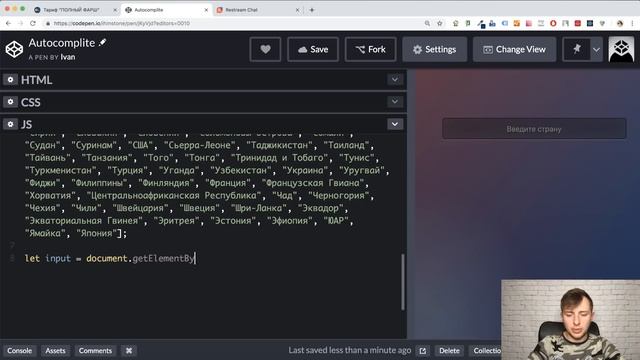Screen dimensions: 640x360
Task: Open the pen Settings
Action: tap(435, 49)
